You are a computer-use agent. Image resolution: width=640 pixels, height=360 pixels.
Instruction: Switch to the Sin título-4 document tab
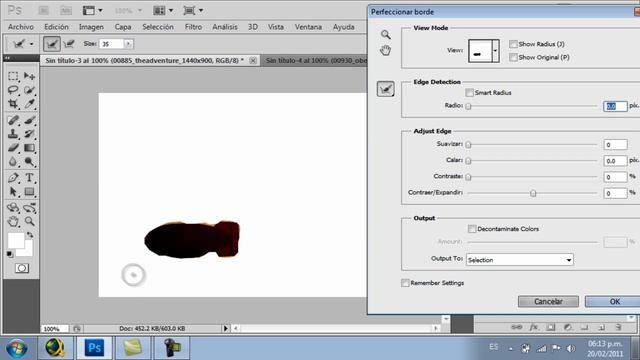314,60
